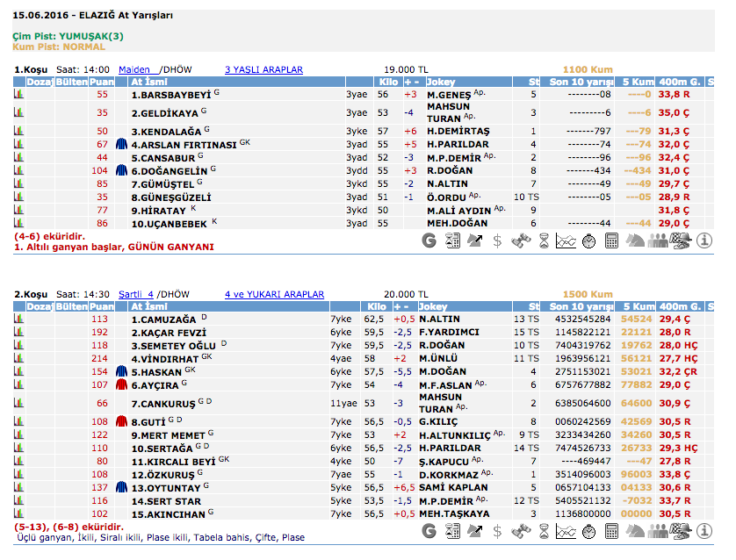Open the 4 ve YUKARI ARAPLAR link
This screenshot has height=560, width=736.
point(274,294)
